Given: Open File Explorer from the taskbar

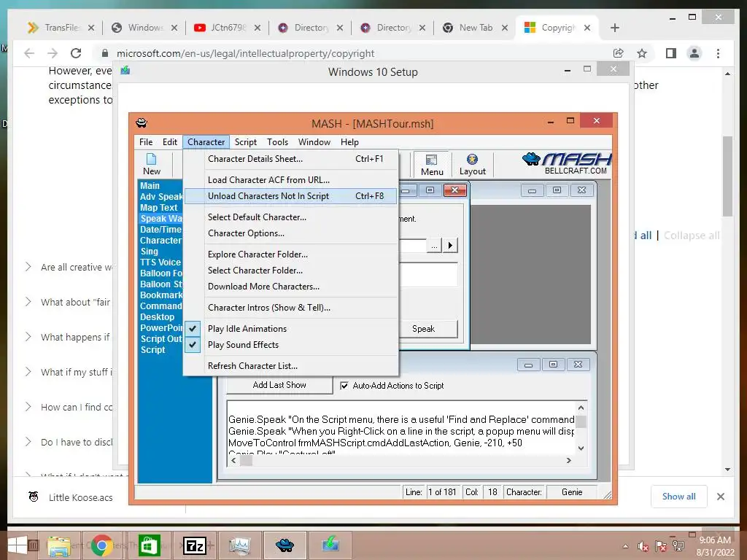Looking at the screenshot, I should [58, 545].
